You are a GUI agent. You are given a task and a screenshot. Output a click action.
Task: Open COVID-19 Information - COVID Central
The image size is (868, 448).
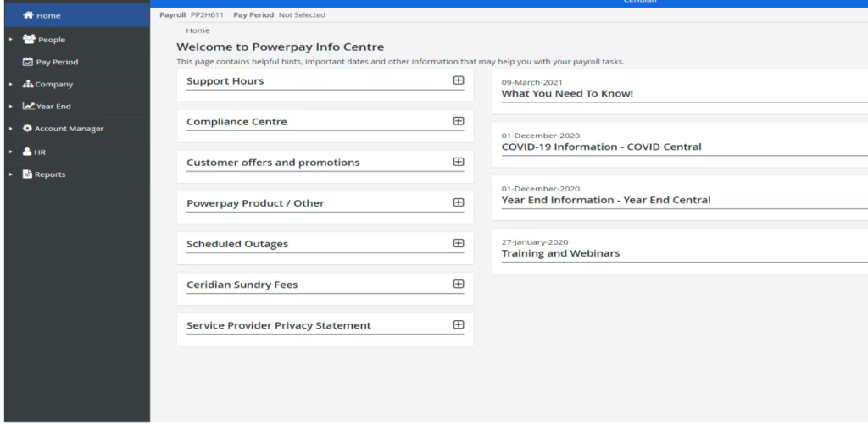click(601, 147)
